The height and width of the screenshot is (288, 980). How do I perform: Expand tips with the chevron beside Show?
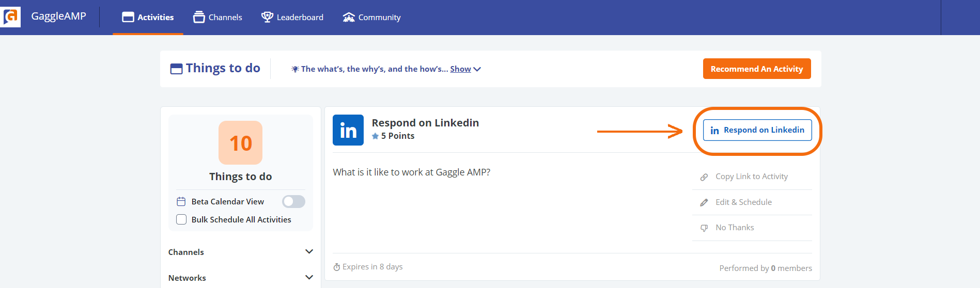pos(477,69)
